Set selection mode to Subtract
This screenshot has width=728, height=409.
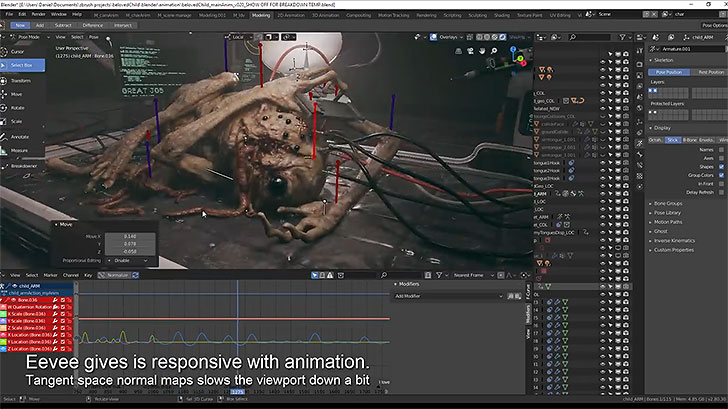63,26
